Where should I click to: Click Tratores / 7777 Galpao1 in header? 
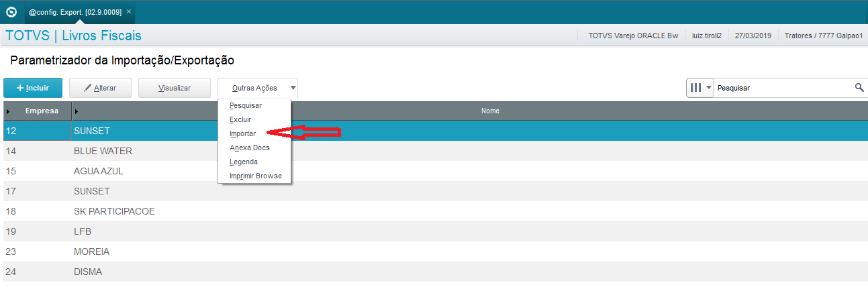coord(824,36)
